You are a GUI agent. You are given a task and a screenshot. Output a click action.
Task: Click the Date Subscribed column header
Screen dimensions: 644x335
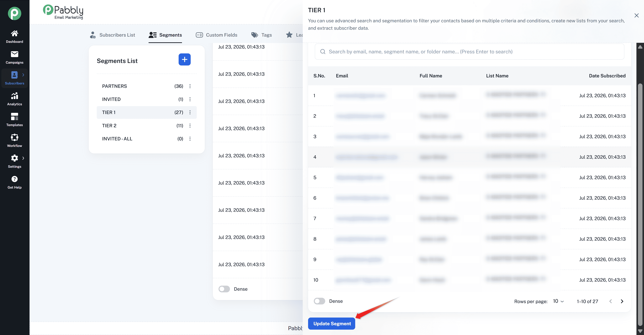tap(607, 76)
